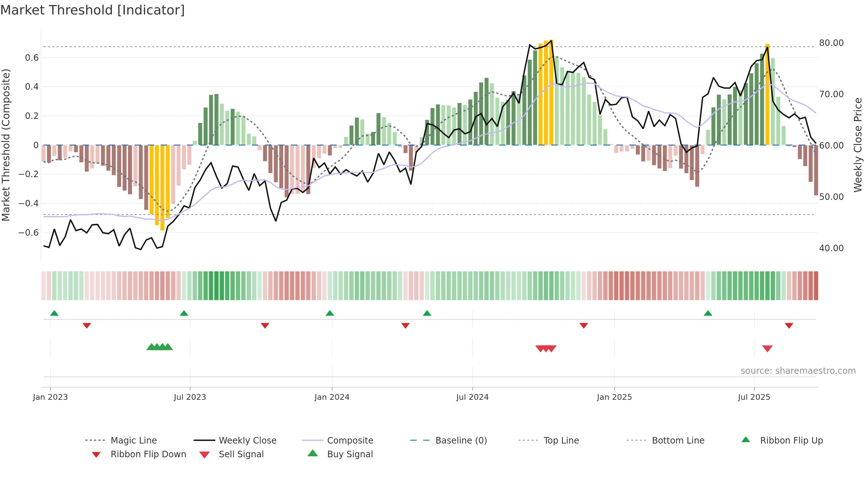This screenshot has width=868, height=488.
Task: Click the ribbon flip down marker near Oct 2023
Action: point(265,326)
